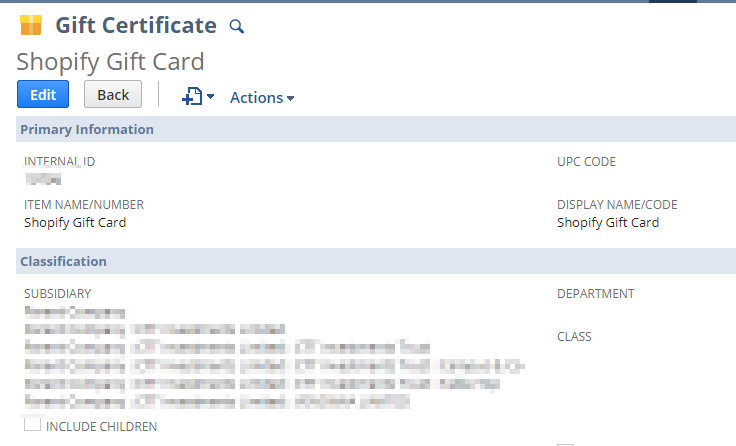
Task: Select the Display Name/Code value text
Action: pyautogui.click(x=608, y=223)
